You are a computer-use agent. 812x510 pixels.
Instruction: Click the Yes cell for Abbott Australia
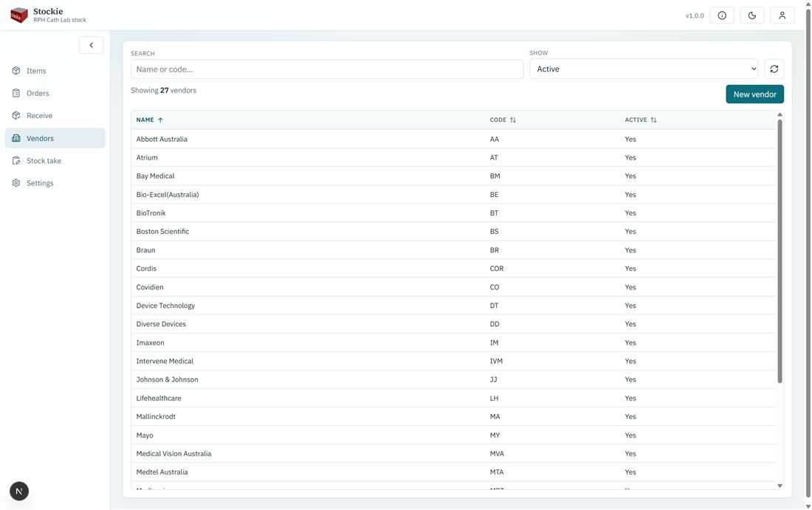[x=630, y=139]
